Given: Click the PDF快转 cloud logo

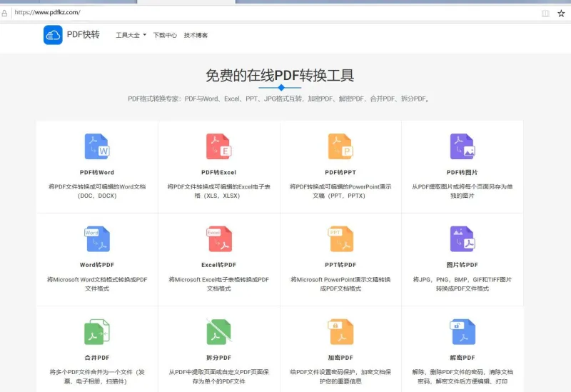Looking at the screenshot, I should coord(53,35).
